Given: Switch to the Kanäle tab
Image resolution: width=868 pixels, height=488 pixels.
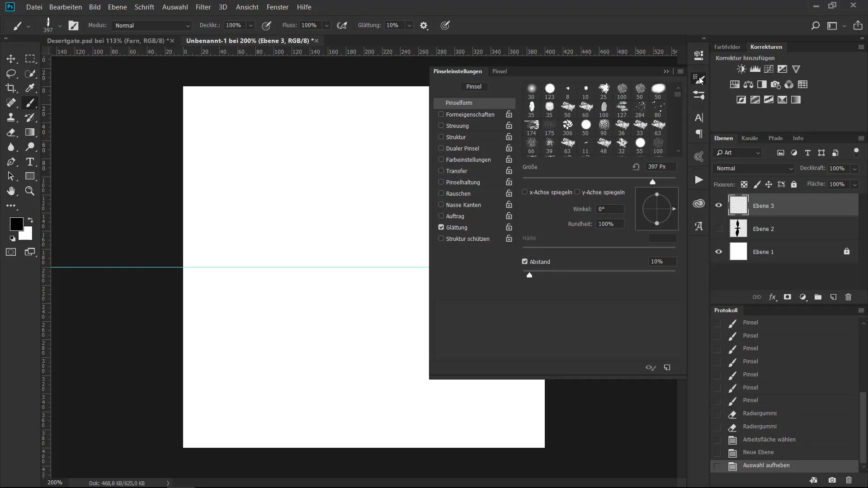Looking at the screenshot, I should [749, 138].
